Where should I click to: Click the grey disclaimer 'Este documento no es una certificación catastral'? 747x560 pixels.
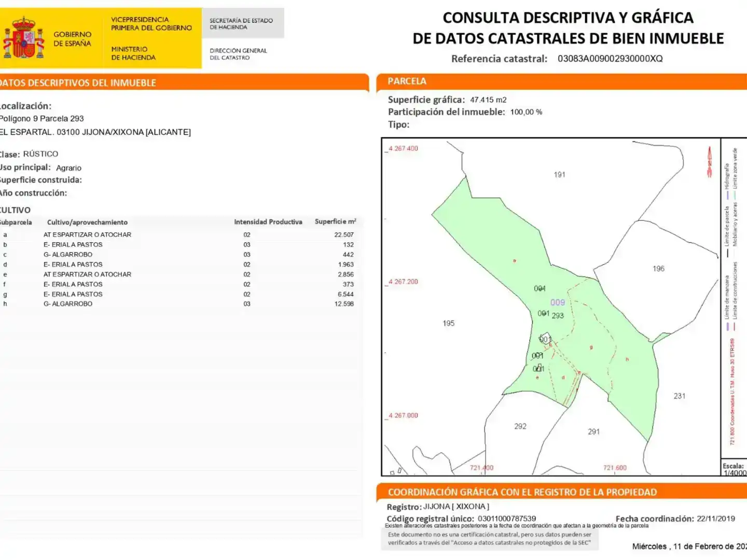coord(490,538)
